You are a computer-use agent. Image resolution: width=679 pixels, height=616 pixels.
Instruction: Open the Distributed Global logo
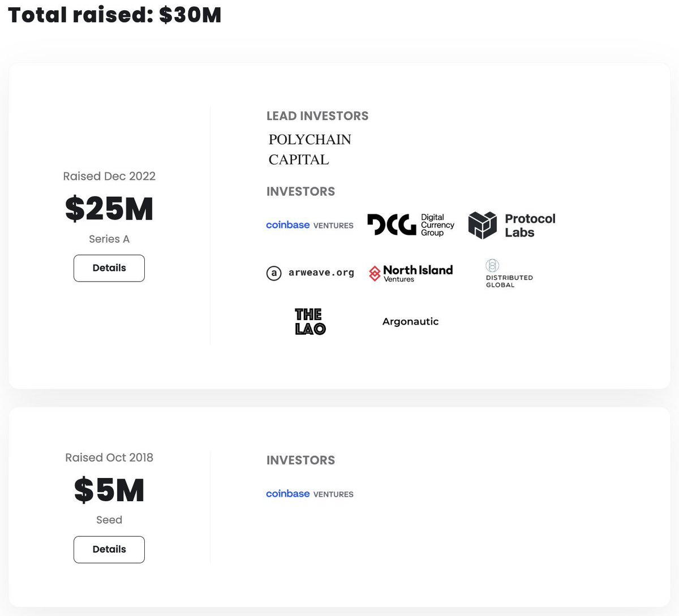point(509,274)
